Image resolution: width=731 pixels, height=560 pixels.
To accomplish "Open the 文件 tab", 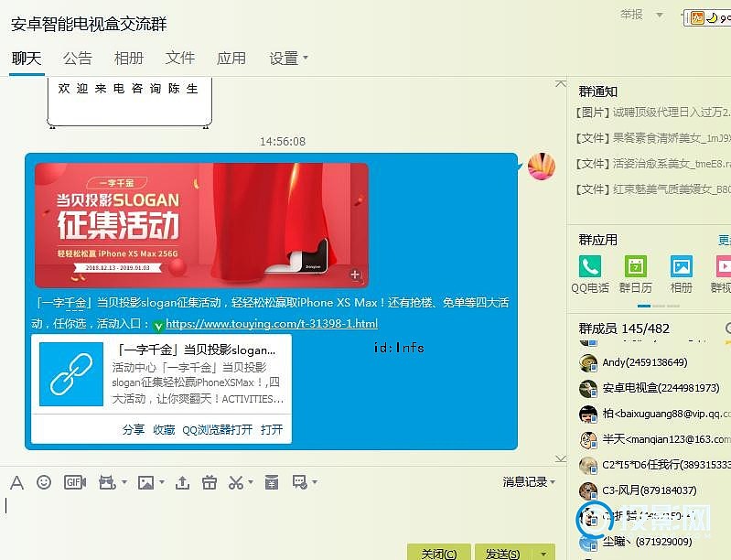I will [x=180, y=59].
